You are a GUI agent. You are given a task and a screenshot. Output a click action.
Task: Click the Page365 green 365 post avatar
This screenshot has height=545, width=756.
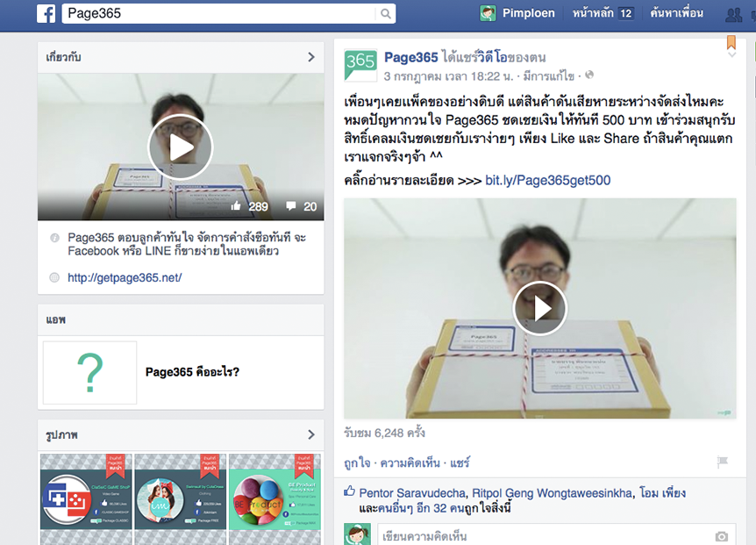click(x=361, y=65)
